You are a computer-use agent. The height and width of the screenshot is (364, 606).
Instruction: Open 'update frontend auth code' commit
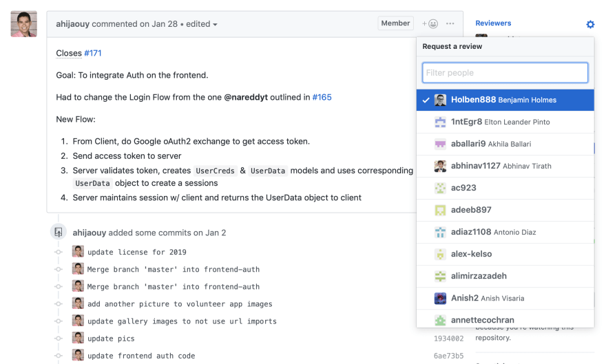(141, 356)
